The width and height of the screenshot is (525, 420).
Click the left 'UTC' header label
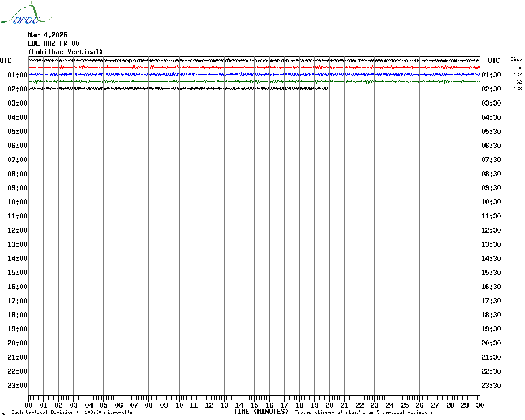6,60
